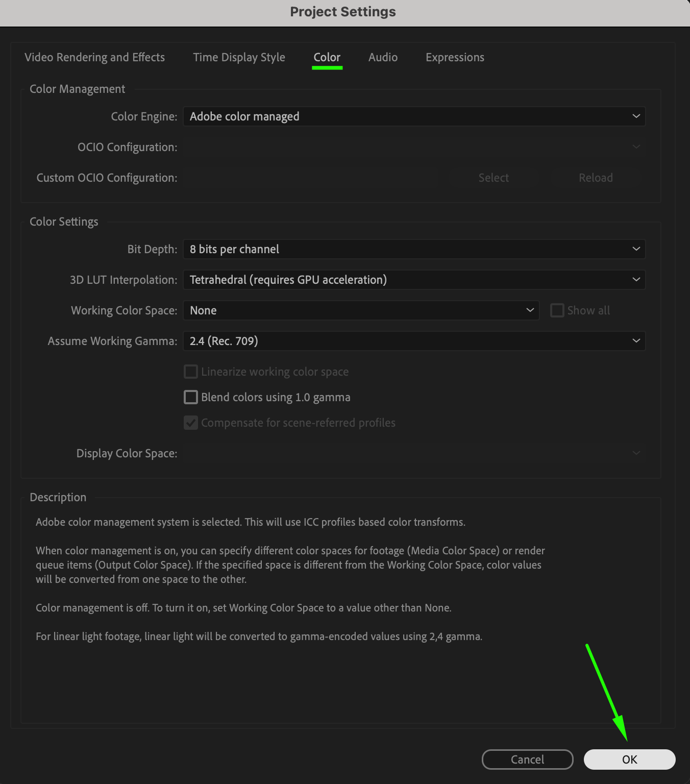The image size is (690, 784).
Task: Enable Linearize working color space
Action: click(x=190, y=372)
